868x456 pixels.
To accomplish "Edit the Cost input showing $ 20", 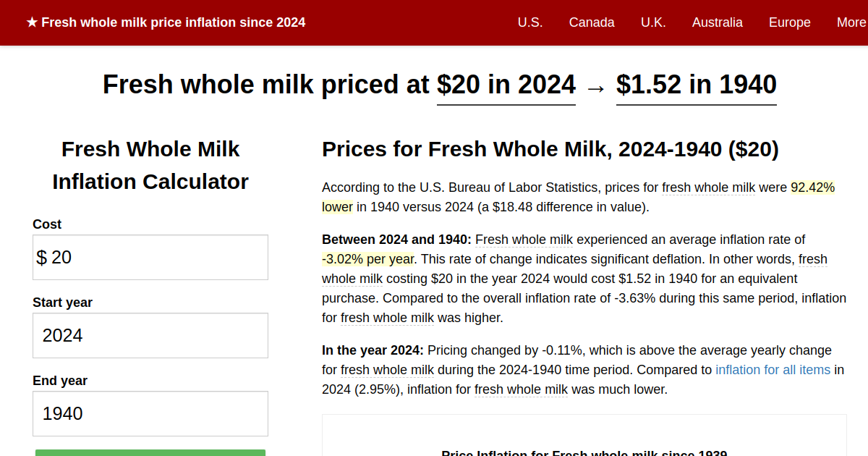I will pyautogui.click(x=150, y=257).
